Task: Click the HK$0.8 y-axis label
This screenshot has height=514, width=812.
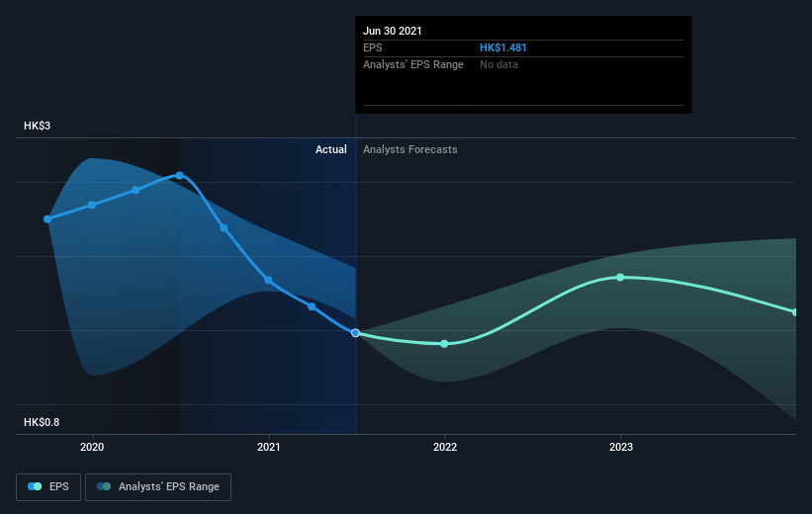Action: coord(42,422)
